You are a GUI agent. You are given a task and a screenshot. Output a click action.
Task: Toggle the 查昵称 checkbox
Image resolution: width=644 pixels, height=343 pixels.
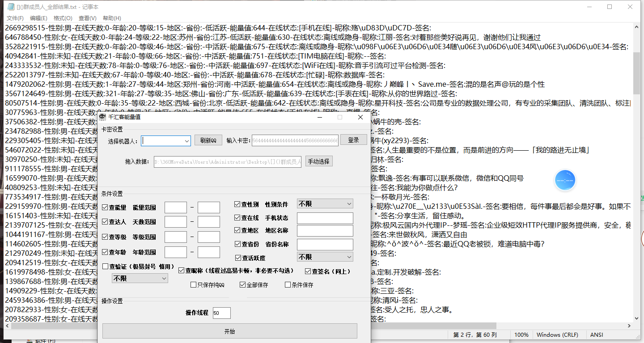(181, 271)
